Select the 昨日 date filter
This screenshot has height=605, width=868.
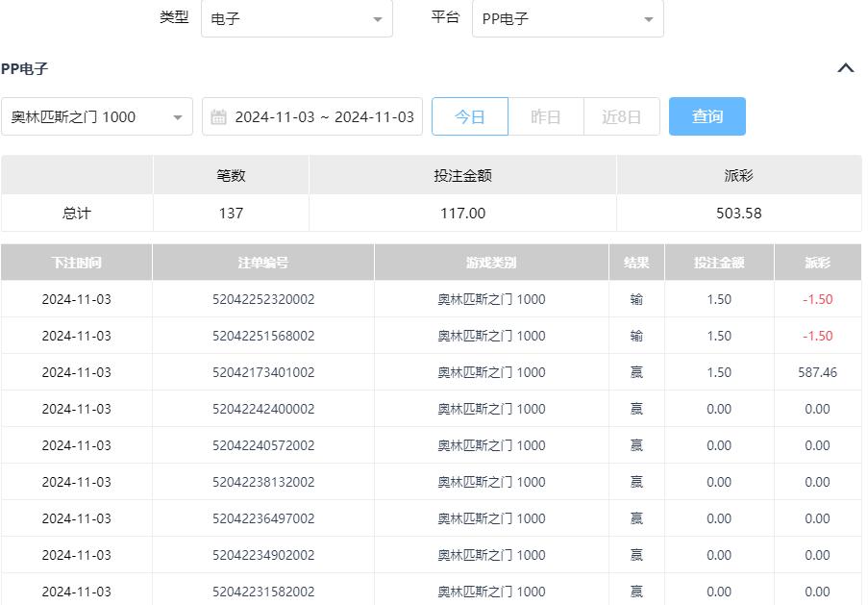pos(545,116)
